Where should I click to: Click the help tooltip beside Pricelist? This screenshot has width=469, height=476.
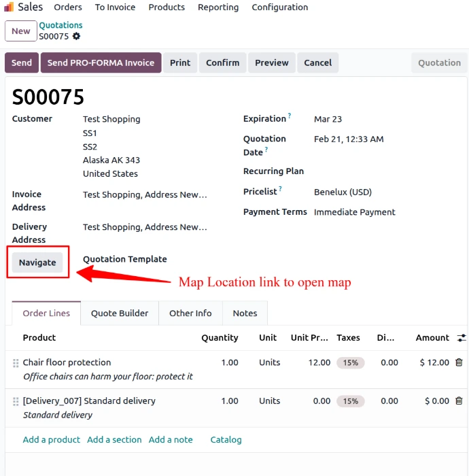pos(280,190)
